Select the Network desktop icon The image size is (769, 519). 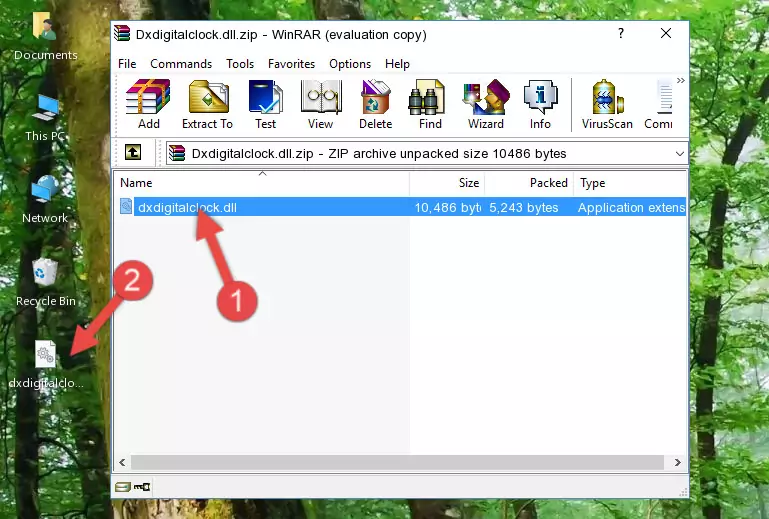[45, 200]
